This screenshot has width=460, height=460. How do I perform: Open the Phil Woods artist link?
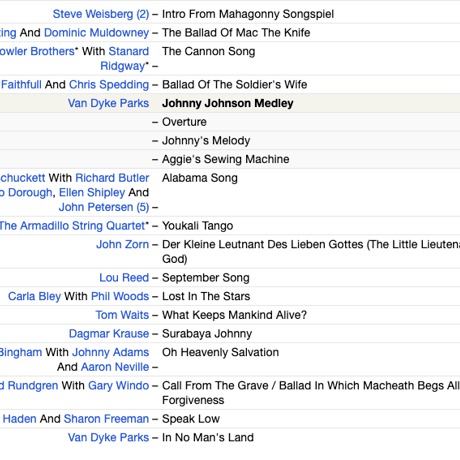click(x=120, y=296)
